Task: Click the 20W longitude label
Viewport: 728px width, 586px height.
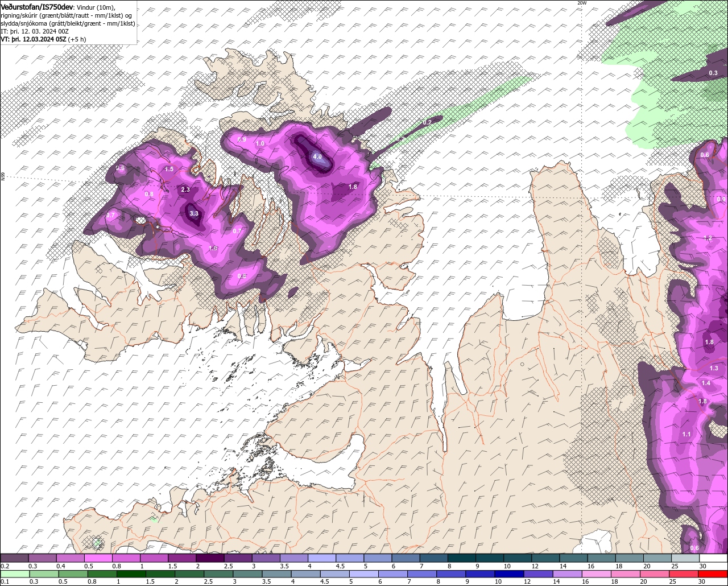Action: pos(581,3)
